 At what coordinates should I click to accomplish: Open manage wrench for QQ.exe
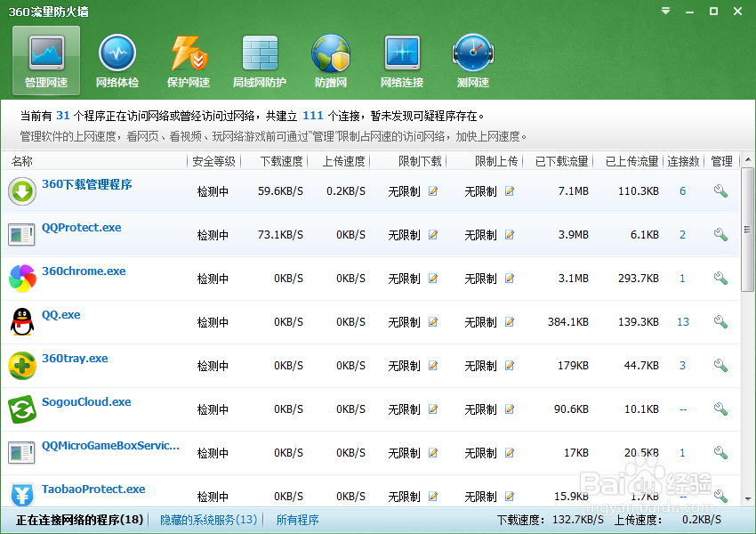click(720, 322)
